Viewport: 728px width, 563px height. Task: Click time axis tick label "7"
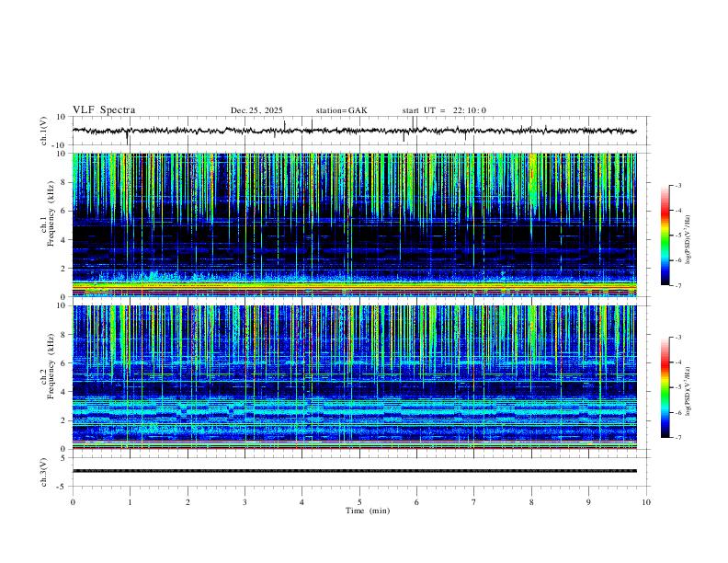tap(474, 502)
